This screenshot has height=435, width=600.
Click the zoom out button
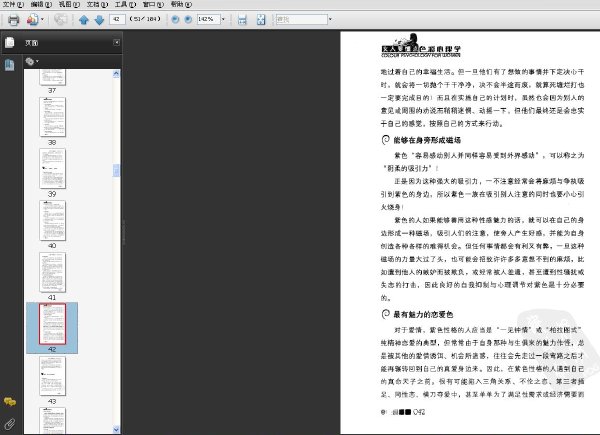tap(175, 19)
